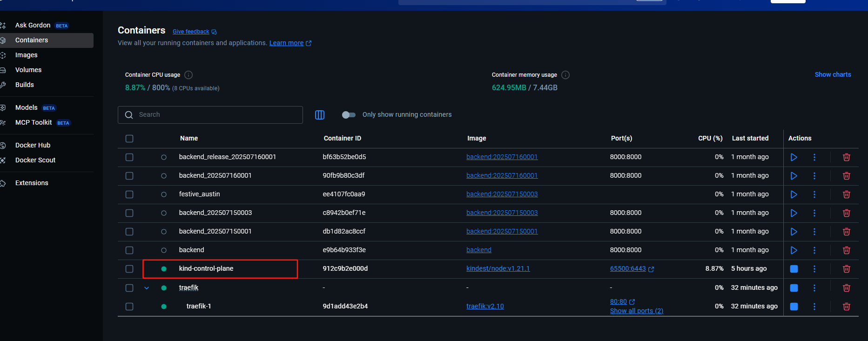Screen dimensions: 868x341
Task: Tick checkbox for backend_202507150003
Action: pos(129,213)
